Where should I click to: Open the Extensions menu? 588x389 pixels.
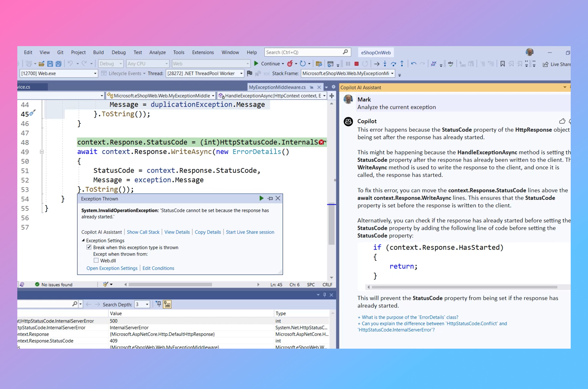203,52
